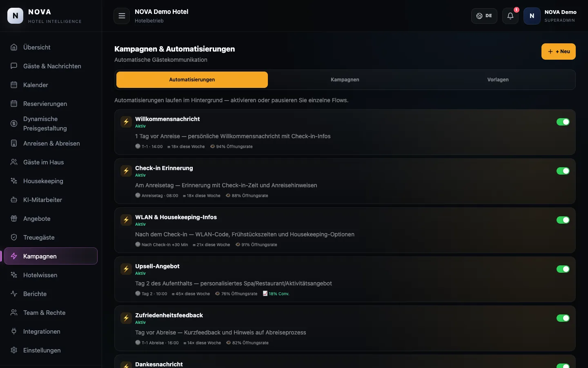Open the Angebote gift icon
Image resolution: width=588 pixels, height=368 pixels.
(x=14, y=218)
